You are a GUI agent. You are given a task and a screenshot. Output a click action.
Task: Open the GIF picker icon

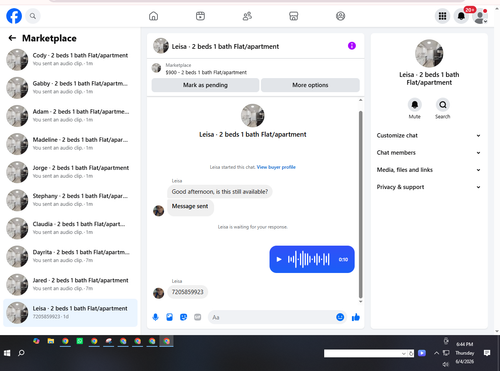198,317
